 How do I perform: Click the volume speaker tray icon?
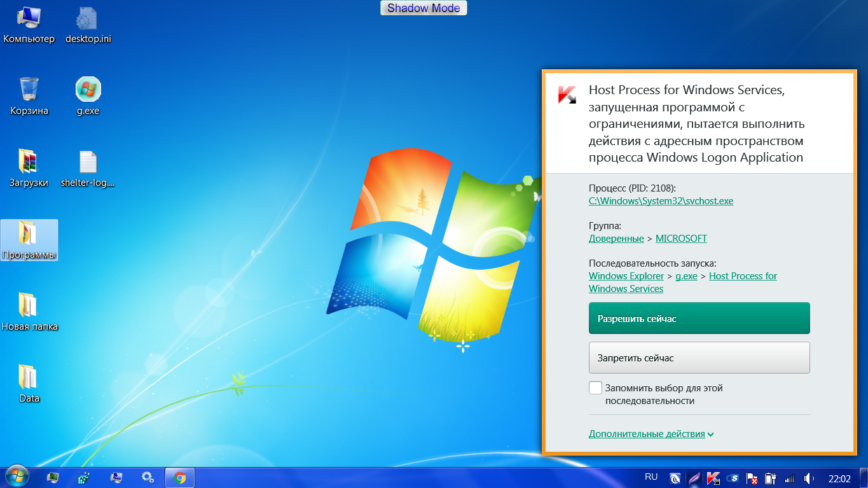809,478
